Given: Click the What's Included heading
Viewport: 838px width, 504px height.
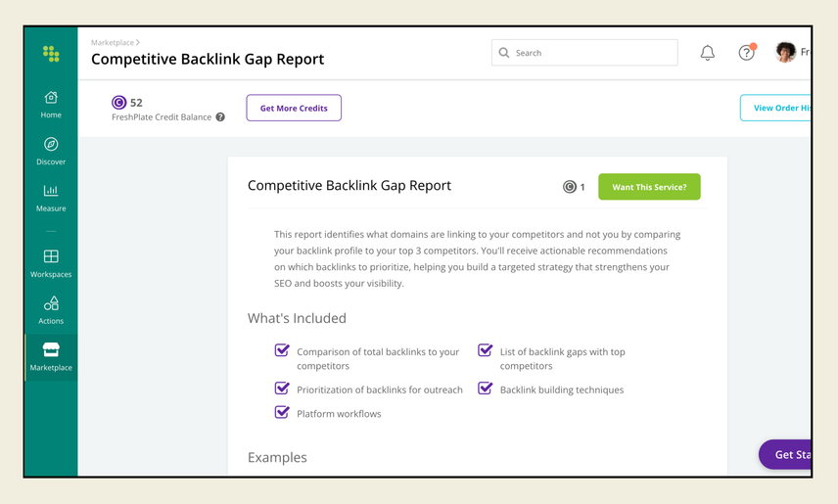Looking at the screenshot, I should click(x=297, y=318).
